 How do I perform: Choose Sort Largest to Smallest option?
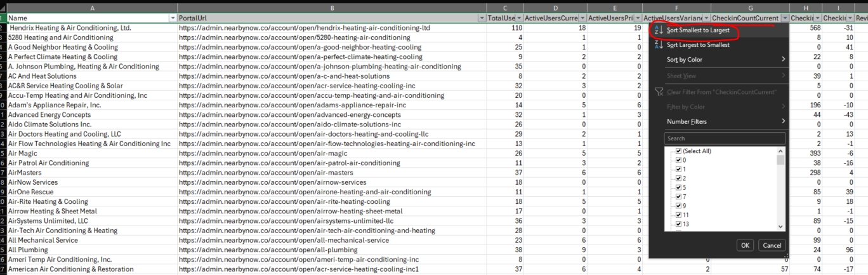[x=698, y=45]
